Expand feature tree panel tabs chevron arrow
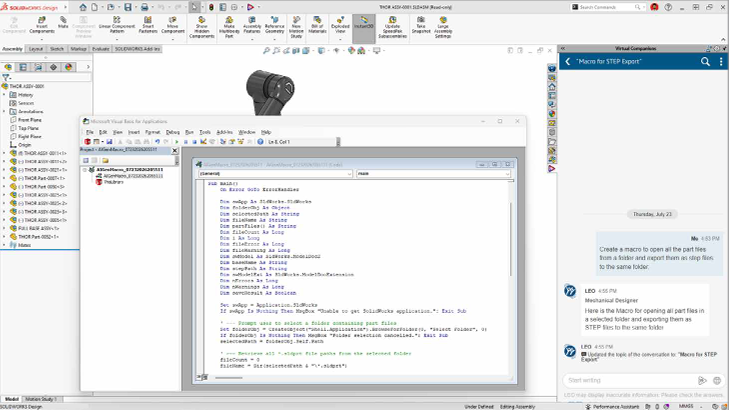The height and width of the screenshot is (410, 729). 88,67
